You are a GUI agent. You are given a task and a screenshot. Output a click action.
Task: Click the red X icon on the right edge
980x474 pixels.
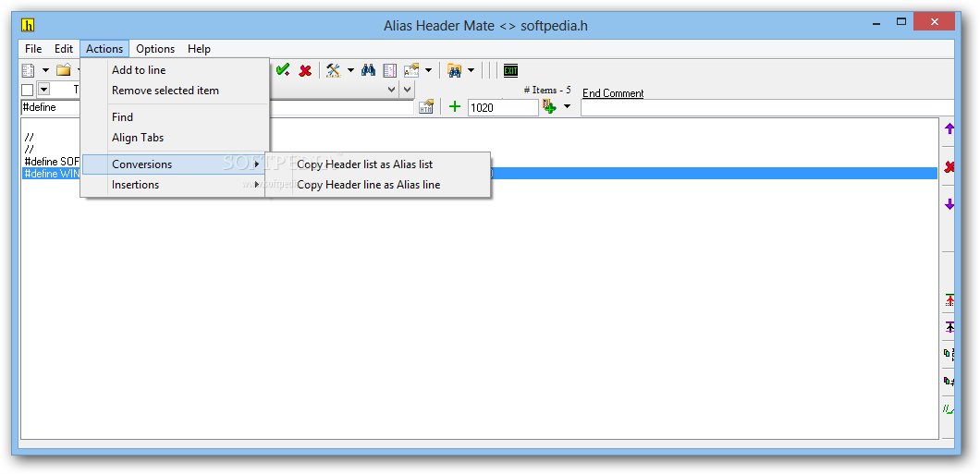949,166
